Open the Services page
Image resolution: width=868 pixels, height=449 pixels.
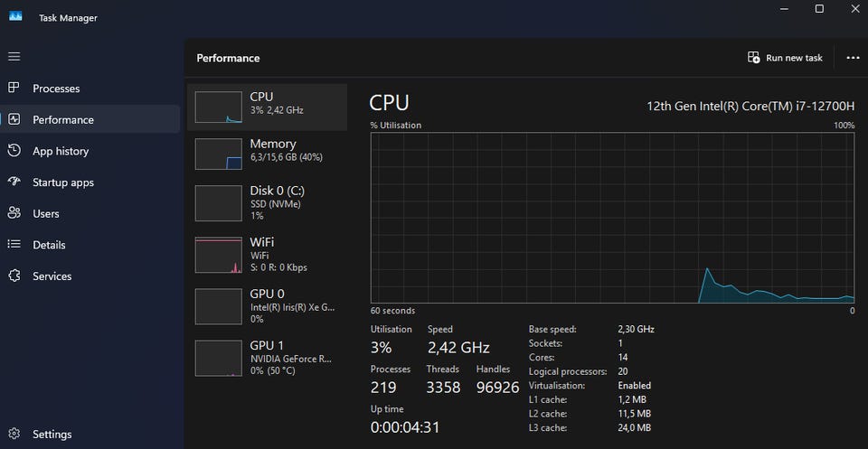[90, 276]
